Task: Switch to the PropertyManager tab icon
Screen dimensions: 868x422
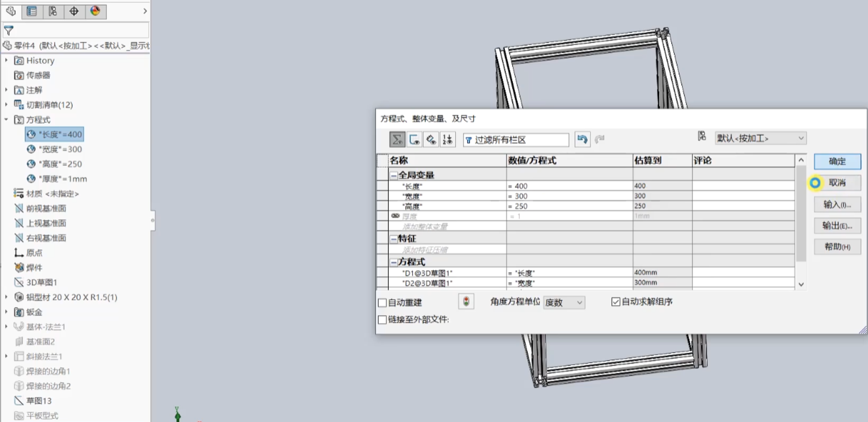Action: [x=32, y=11]
